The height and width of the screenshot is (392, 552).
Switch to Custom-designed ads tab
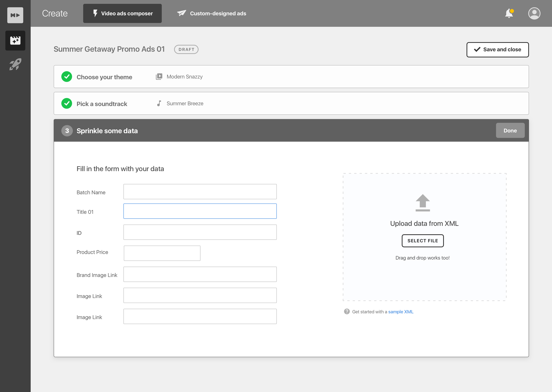point(211,14)
